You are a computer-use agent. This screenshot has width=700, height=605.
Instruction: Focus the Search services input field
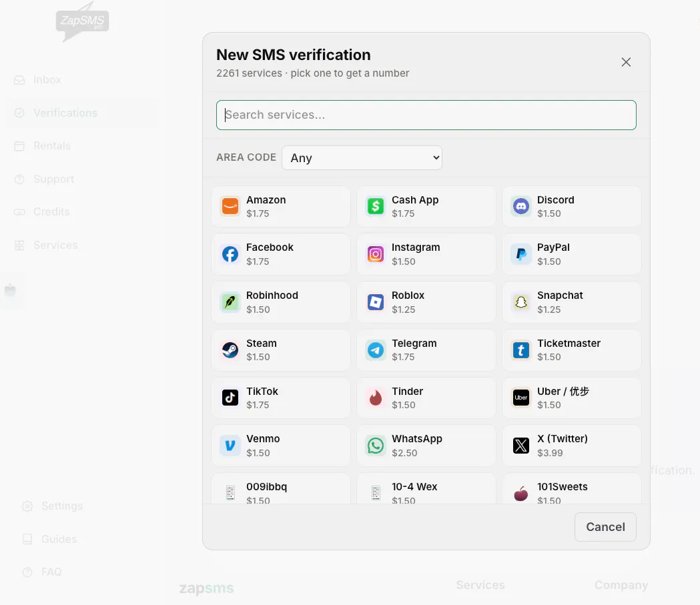(x=426, y=115)
